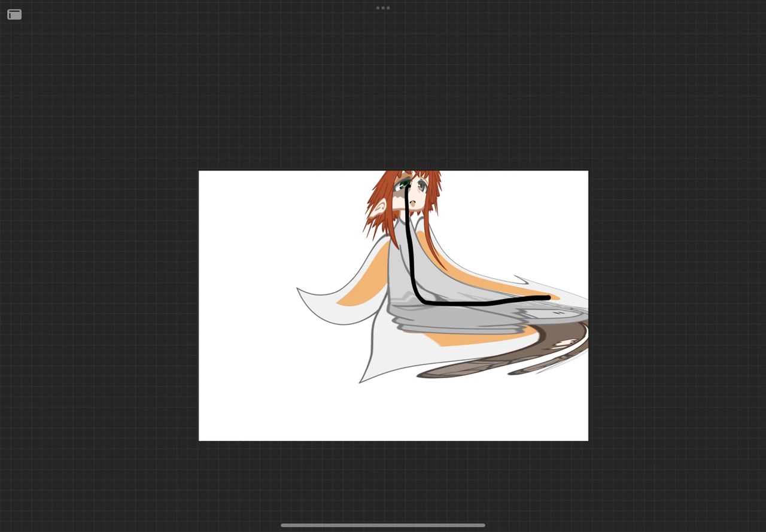766x532 pixels.
Task: Click the pointed tip of the left sleeve
Action: [299, 290]
